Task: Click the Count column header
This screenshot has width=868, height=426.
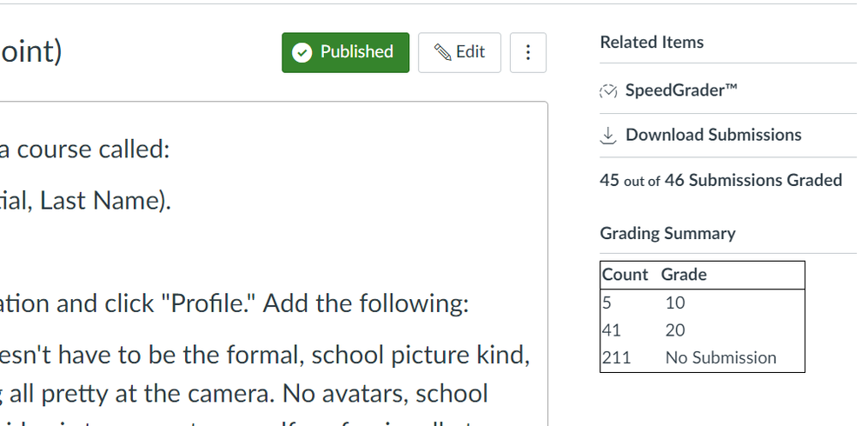Action: (x=625, y=275)
